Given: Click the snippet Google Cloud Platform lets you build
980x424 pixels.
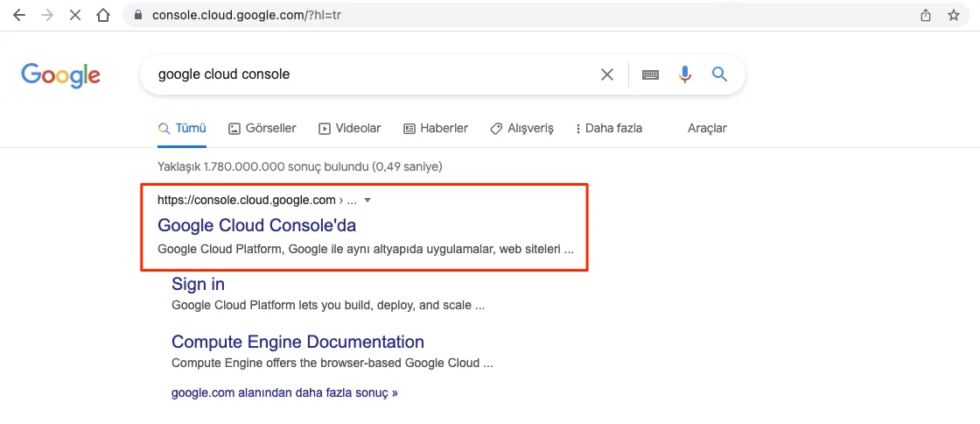Looking at the screenshot, I should pyautogui.click(x=328, y=307).
